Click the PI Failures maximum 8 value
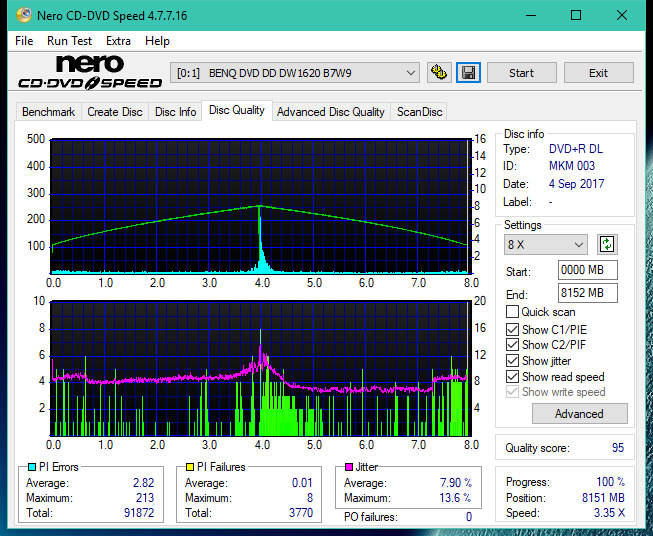This screenshot has width=653, height=536. pos(310,498)
